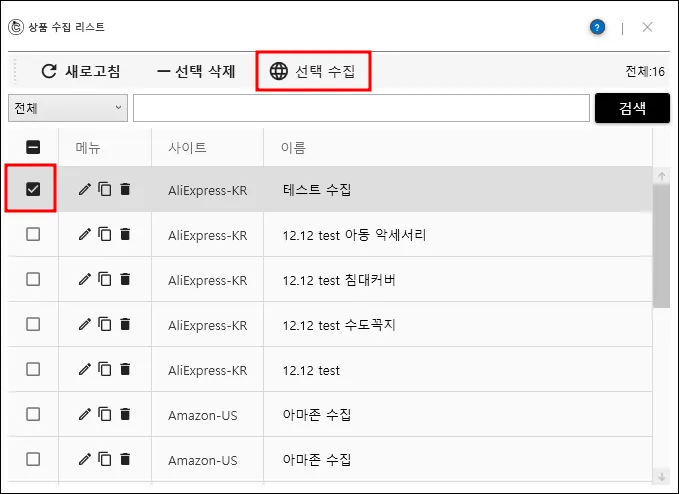The width and height of the screenshot is (679, 494).
Task: Copy the 테스트 수집 entry
Action: [105, 189]
